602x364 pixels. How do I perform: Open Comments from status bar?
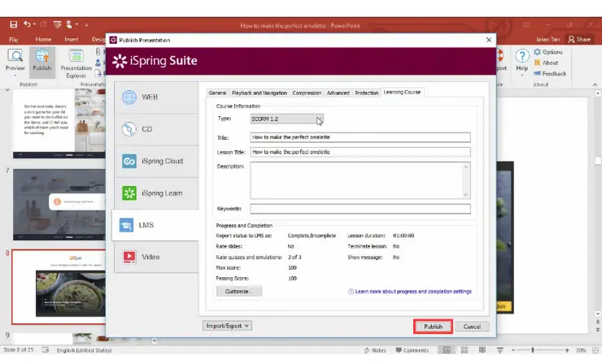pyautogui.click(x=412, y=350)
